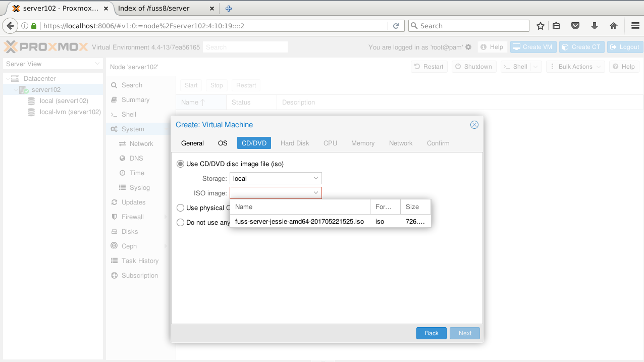Click the Help button in node toolbar
Screen dimensions: 644x362
(x=623, y=67)
